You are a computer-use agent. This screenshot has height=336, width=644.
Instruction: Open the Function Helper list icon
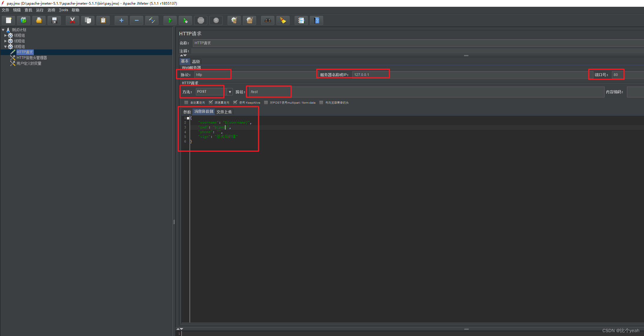(301, 20)
